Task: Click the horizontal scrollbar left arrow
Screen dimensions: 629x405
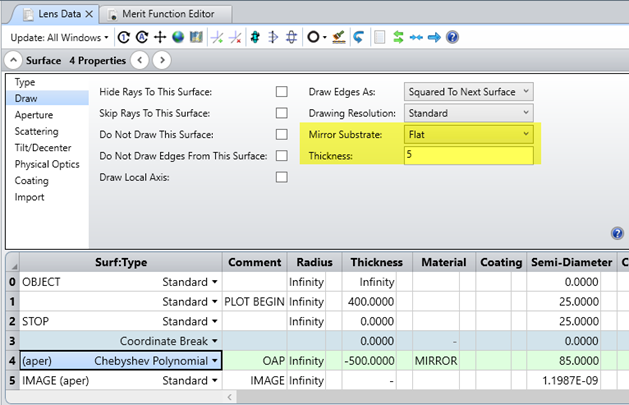Action: 230,397
